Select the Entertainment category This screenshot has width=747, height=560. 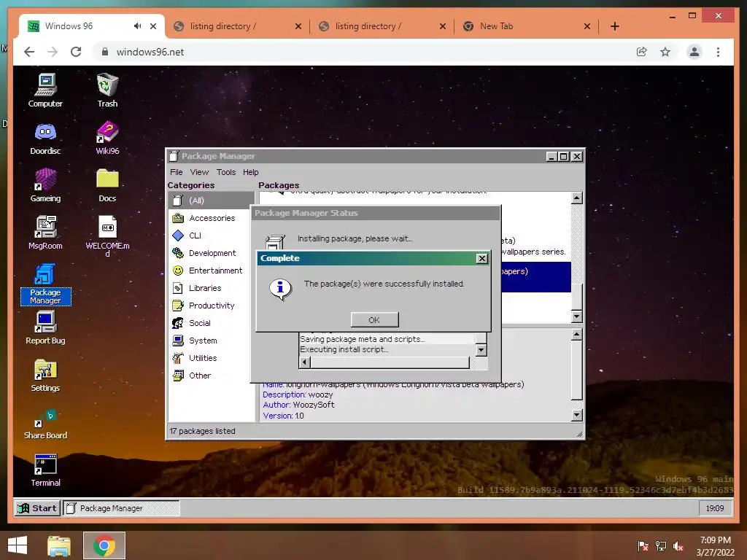(211, 271)
